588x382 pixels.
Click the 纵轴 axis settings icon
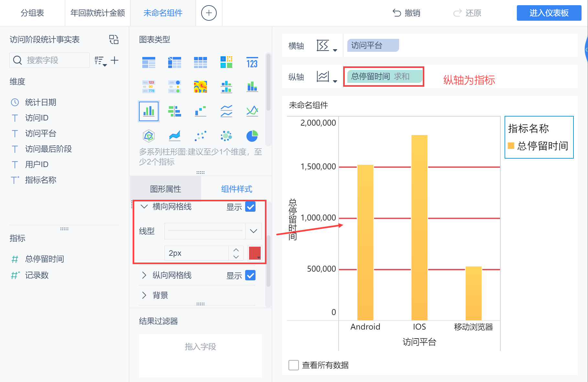[x=323, y=77]
